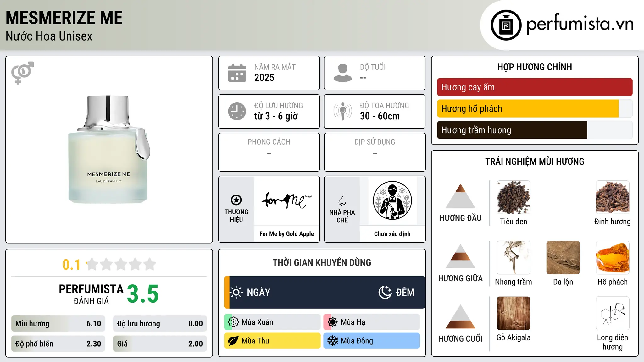Click the calendar icon beside Năm ra mắt

click(237, 73)
